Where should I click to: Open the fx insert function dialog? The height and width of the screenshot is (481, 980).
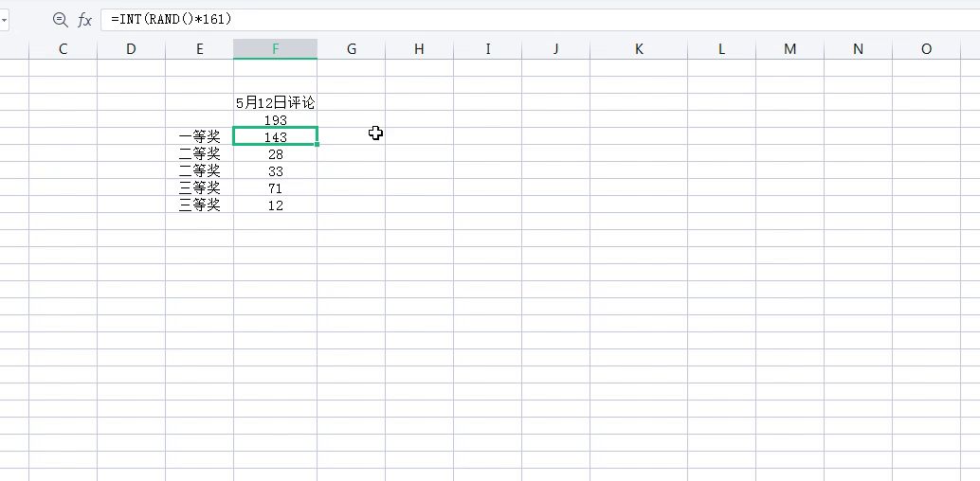click(x=85, y=19)
